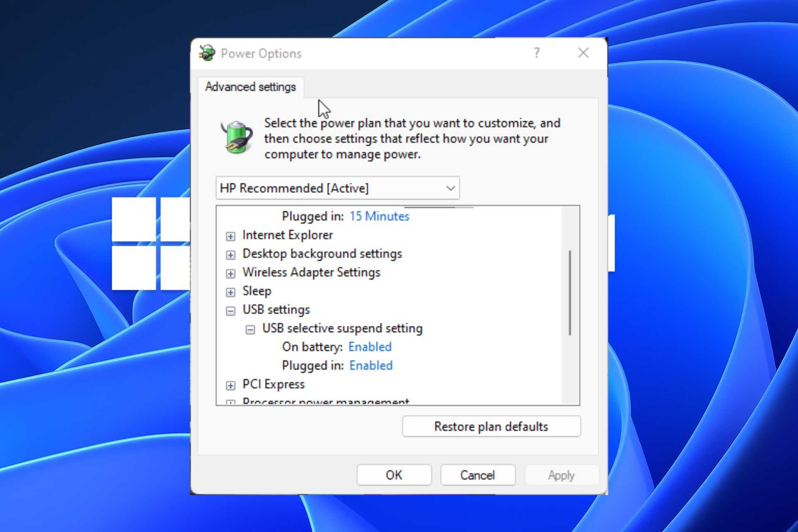798x532 pixels.
Task: Select USB selective suspend setting label
Action: coord(342,328)
